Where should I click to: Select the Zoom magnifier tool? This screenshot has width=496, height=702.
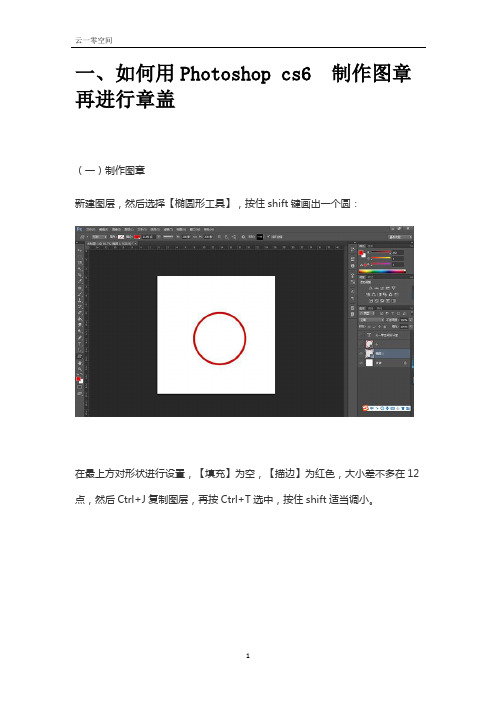pyautogui.click(x=80, y=369)
